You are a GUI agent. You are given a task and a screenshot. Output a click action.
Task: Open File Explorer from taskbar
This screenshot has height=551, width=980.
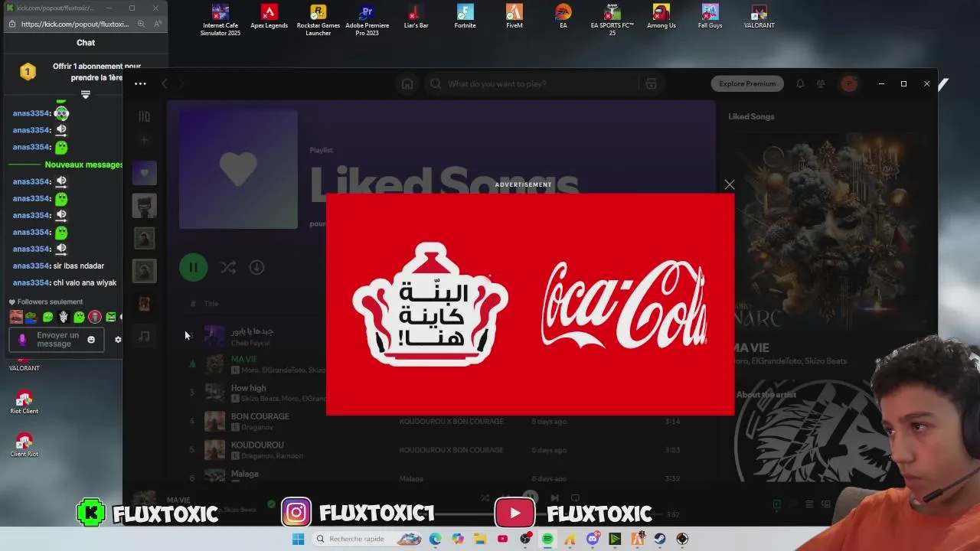480,539
